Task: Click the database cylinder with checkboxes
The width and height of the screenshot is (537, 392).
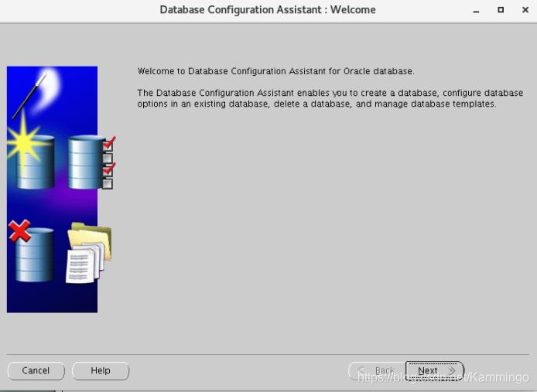Action: [x=91, y=162]
